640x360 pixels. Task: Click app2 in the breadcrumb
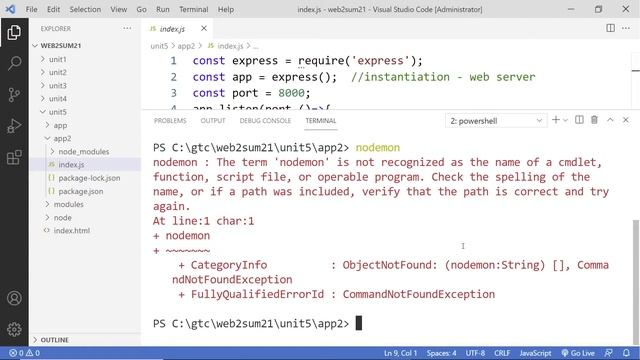(x=186, y=46)
